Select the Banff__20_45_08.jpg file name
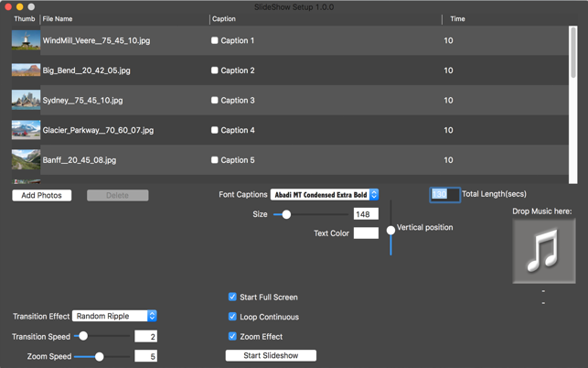588x368 pixels. (80, 160)
